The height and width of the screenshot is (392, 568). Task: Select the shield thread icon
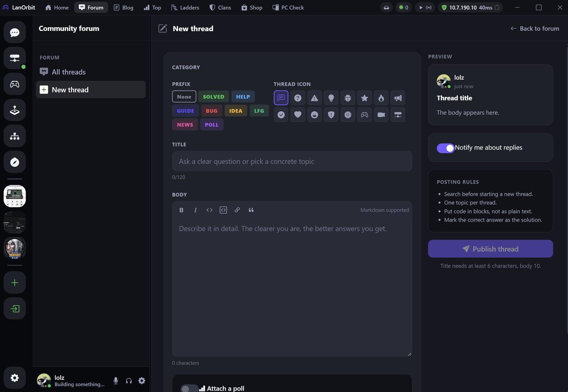[x=331, y=115]
